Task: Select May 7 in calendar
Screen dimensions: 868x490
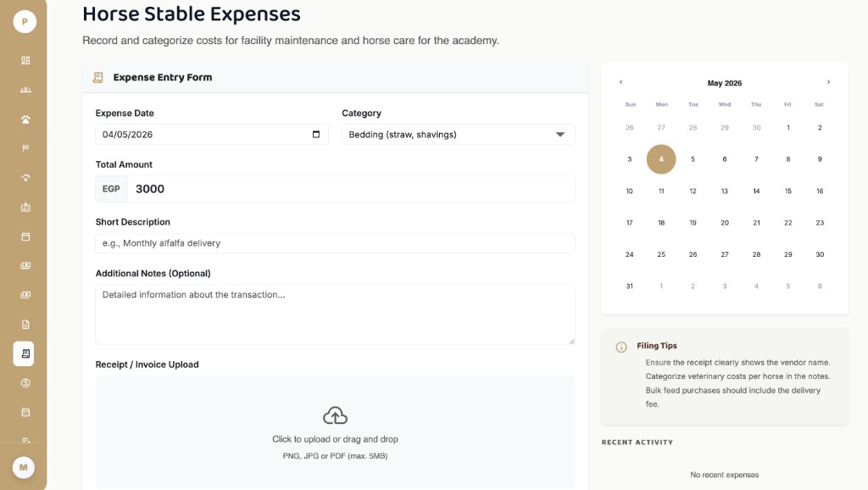Action: tap(756, 159)
